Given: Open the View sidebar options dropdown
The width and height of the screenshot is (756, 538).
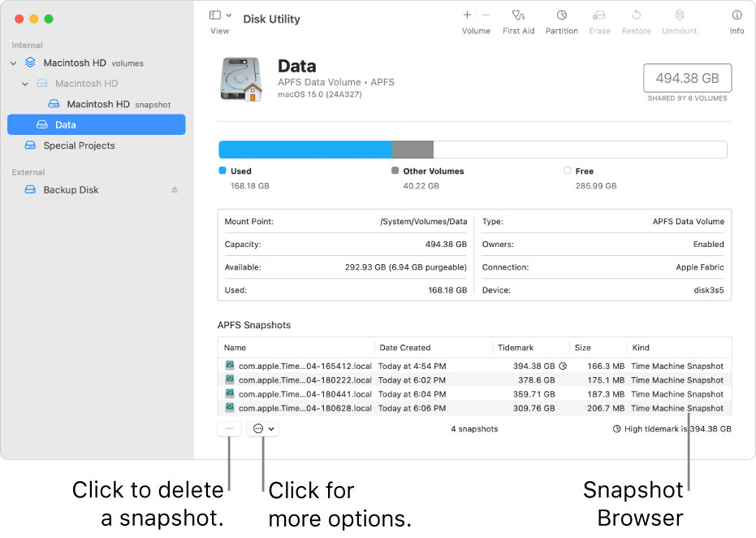Looking at the screenshot, I should click(x=228, y=15).
